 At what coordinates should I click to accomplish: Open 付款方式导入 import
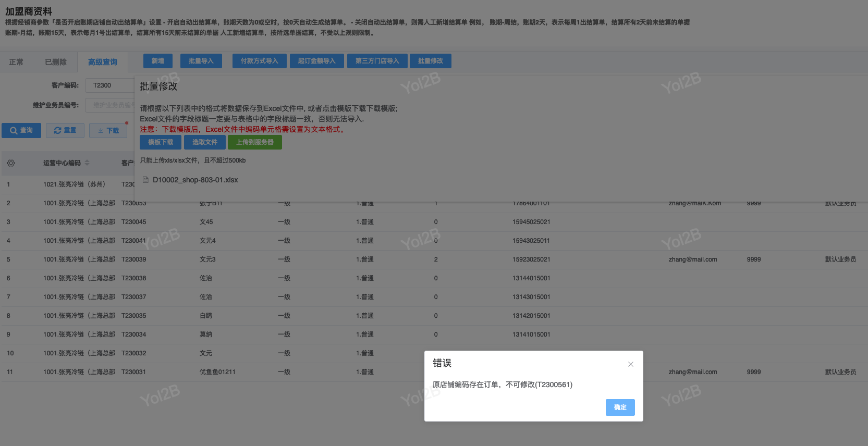point(260,61)
